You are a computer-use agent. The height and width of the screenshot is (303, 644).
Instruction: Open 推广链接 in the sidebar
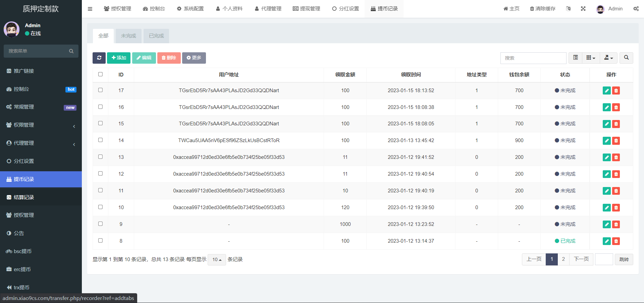pyautogui.click(x=41, y=71)
